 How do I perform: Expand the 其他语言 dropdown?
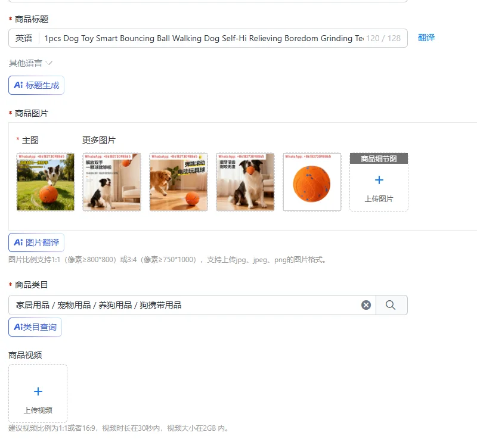31,63
